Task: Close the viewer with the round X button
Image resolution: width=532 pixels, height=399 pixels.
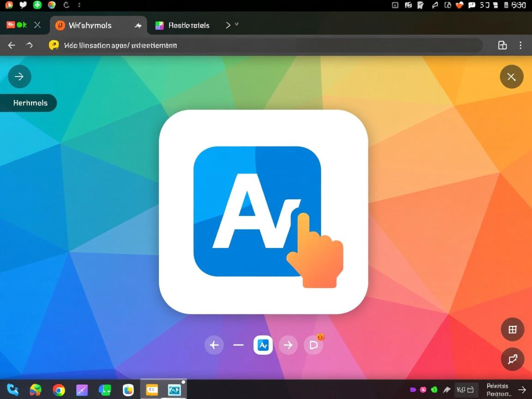Action: click(x=511, y=77)
